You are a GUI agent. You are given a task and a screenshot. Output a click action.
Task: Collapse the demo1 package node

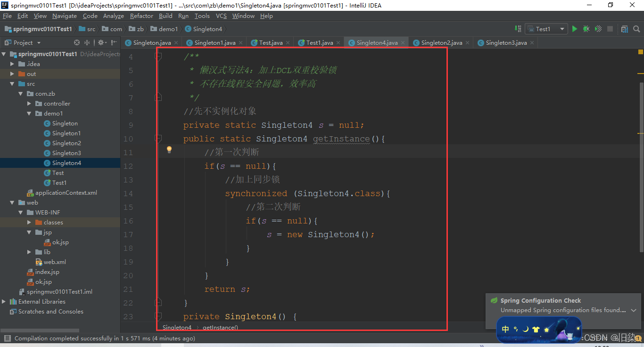(30, 114)
